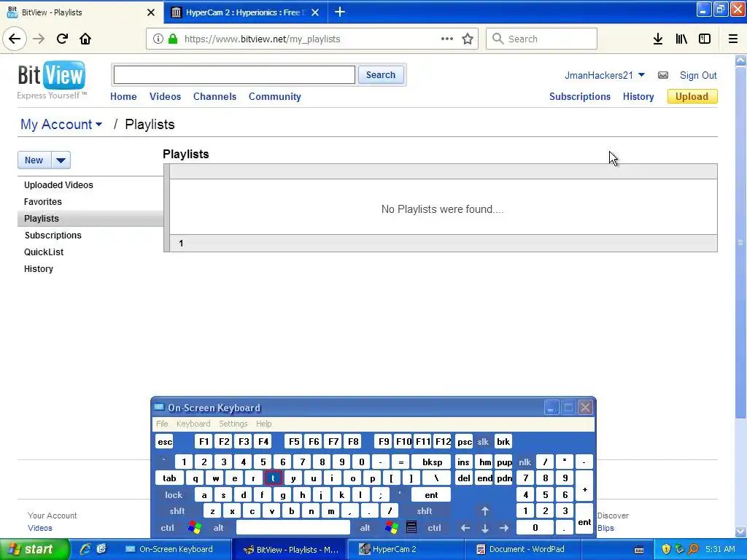
Task: Toggle the left shft key
Action: coord(177,511)
